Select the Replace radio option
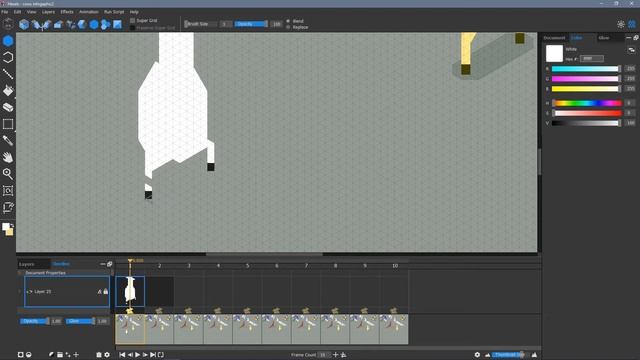This screenshot has height=360, width=640. 288,27
